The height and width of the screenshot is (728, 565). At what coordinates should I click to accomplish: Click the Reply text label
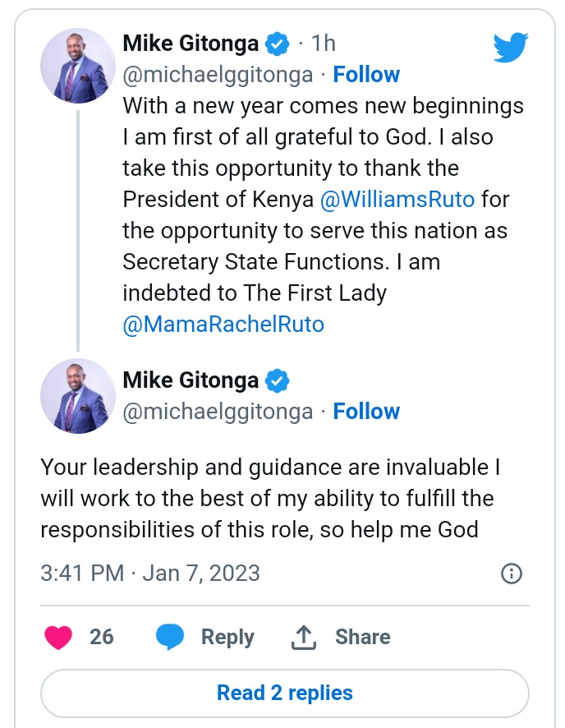(227, 637)
